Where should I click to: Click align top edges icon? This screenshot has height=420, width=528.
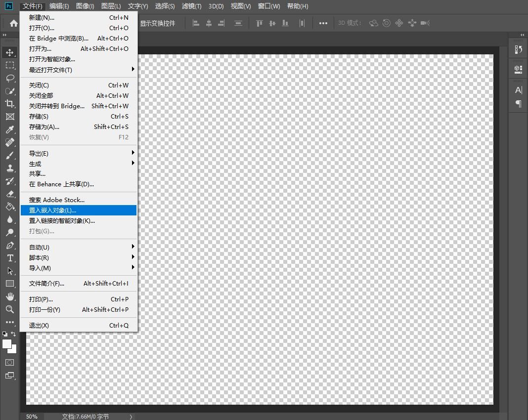click(x=259, y=23)
